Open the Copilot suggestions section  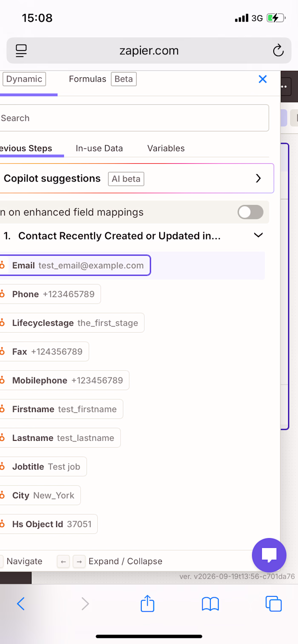pyautogui.click(x=137, y=179)
